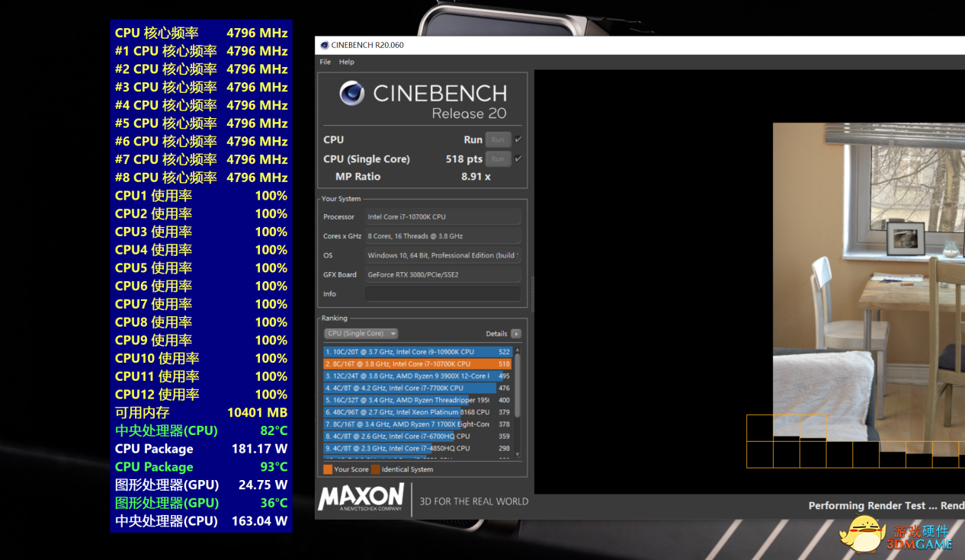Click the MAXON logo
965x560 pixels.
point(361,497)
